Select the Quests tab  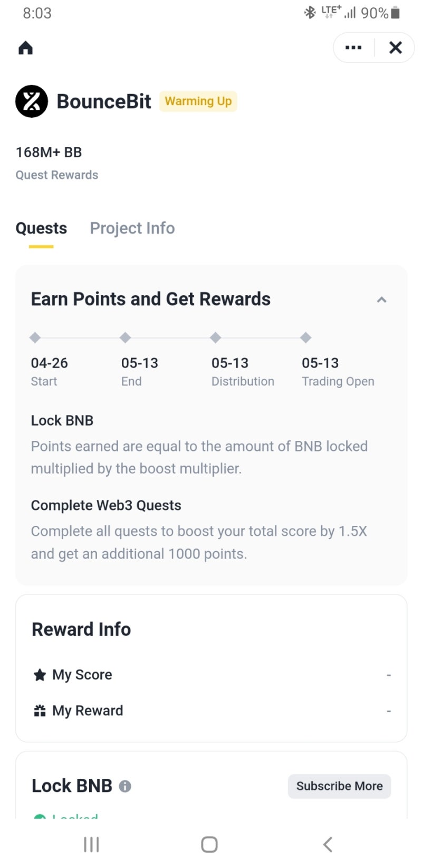click(41, 228)
